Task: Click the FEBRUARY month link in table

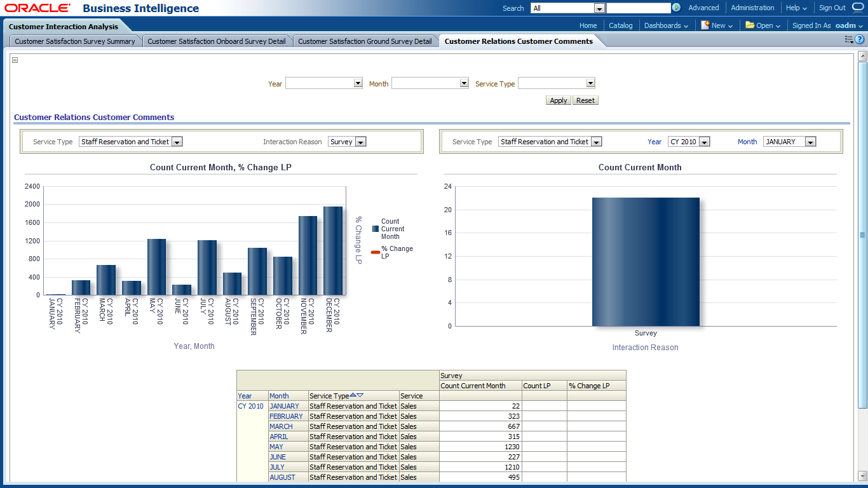Action: tap(286, 416)
